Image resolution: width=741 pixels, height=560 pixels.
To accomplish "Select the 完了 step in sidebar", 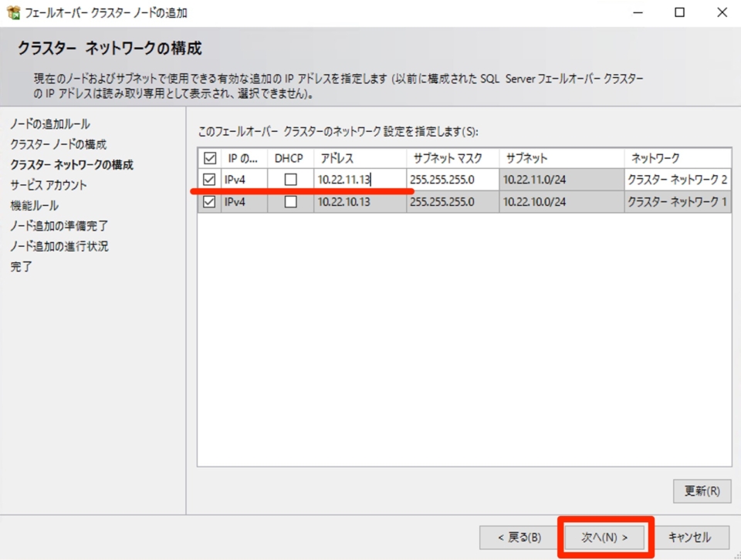I will (22, 266).
